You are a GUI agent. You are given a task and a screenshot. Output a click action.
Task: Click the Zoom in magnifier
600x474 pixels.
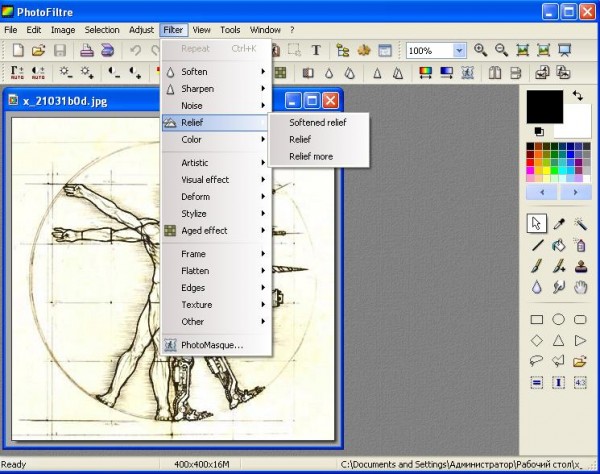coord(480,50)
